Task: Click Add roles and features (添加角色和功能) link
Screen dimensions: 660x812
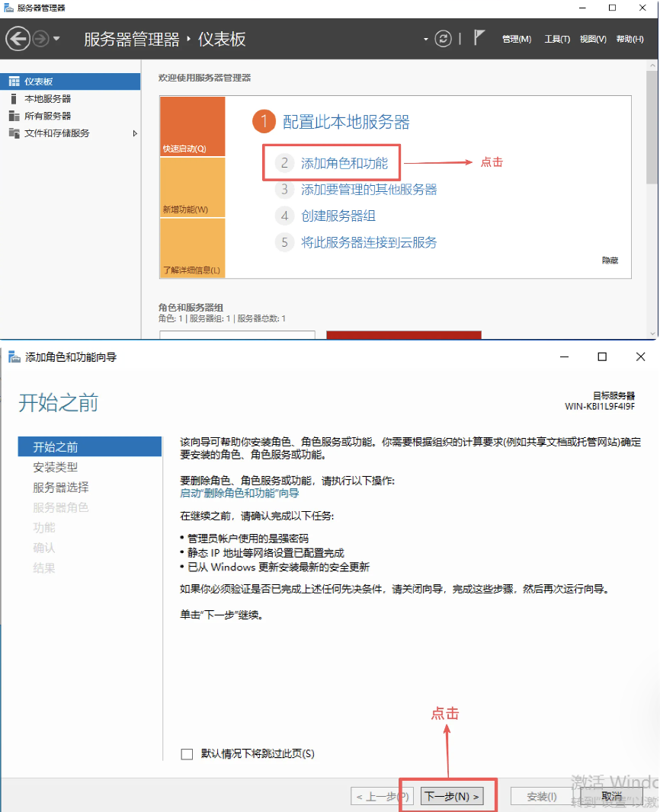Action: (x=344, y=163)
